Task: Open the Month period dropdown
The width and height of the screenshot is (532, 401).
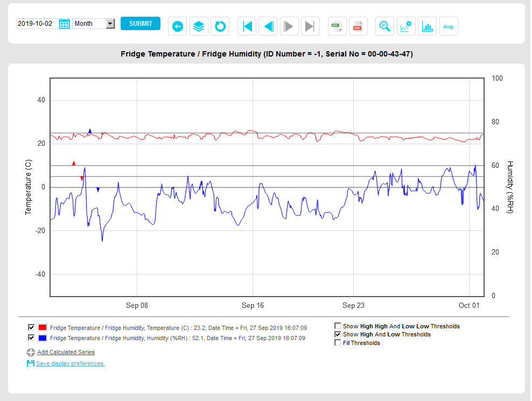Action: tap(94, 24)
